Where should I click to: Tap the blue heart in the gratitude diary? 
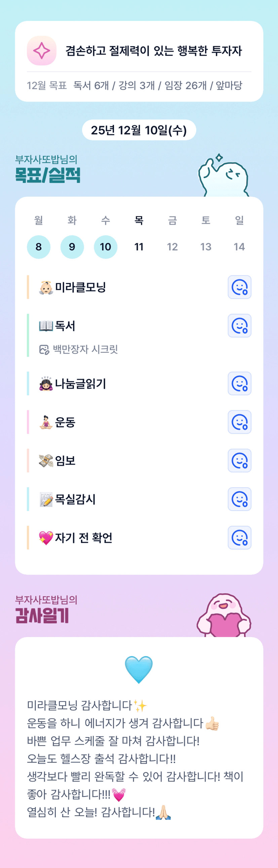tap(139, 669)
